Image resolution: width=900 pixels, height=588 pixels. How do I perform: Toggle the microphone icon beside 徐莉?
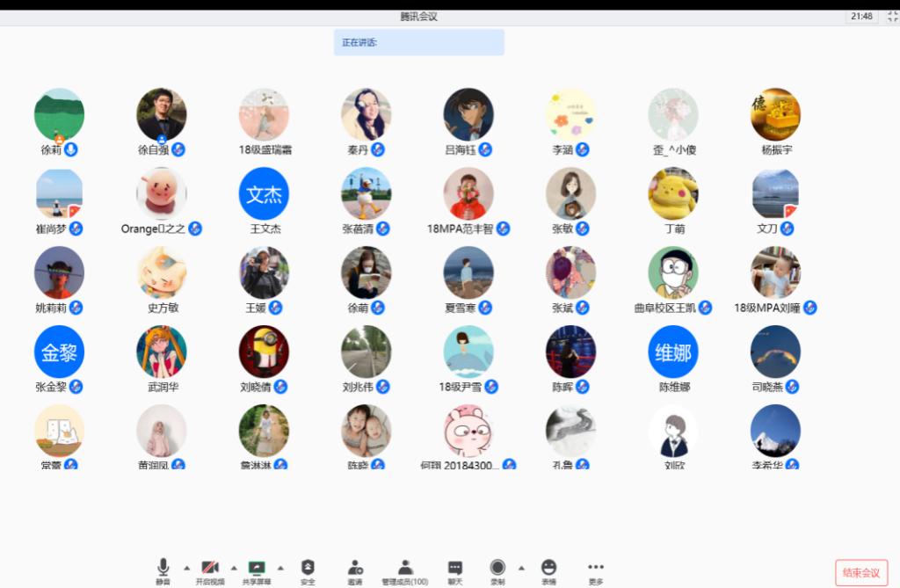pos(71,149)
